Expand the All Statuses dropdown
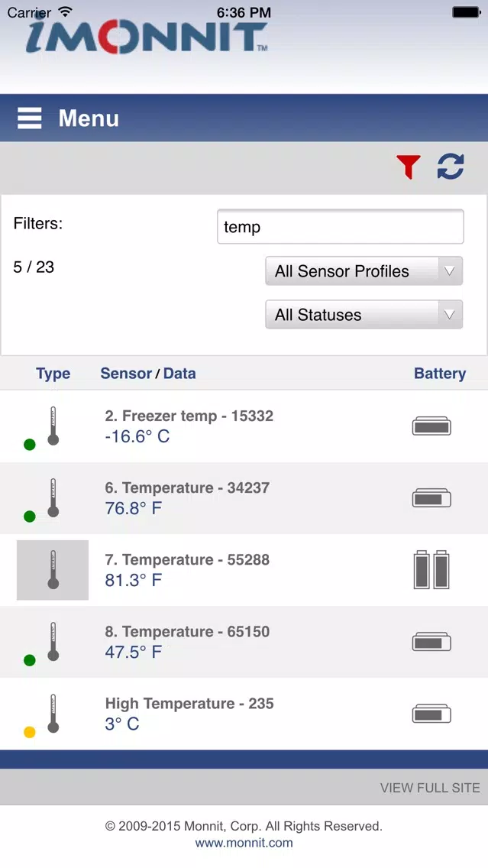Viewport: 488px width, 868px height. (364, 315)
